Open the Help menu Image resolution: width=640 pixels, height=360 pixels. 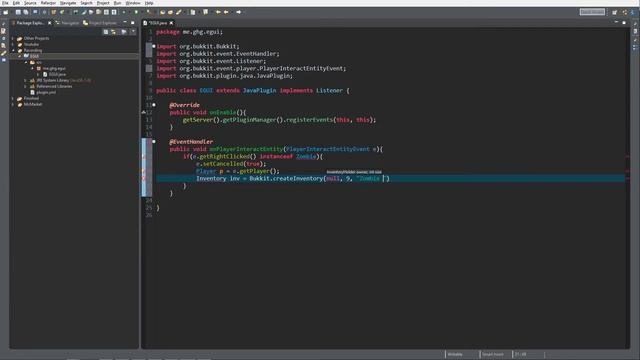149,3
